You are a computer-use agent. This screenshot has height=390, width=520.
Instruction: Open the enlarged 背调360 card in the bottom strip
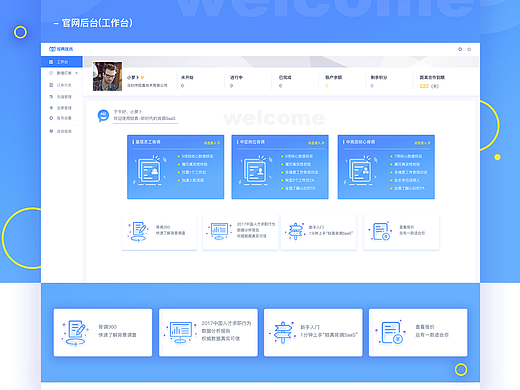pos(103,332)
